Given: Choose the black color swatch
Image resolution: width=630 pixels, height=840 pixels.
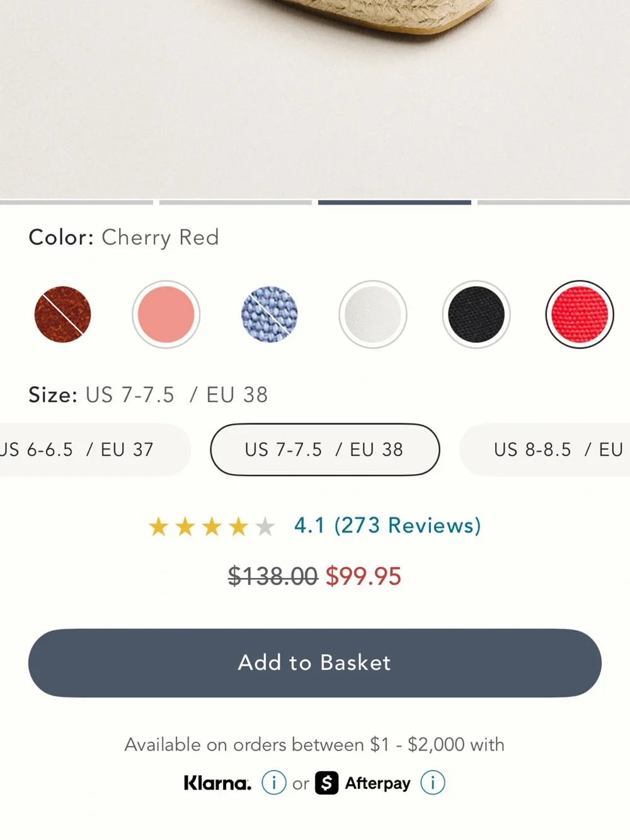Looking at the screenshot, I should (476, 314).
